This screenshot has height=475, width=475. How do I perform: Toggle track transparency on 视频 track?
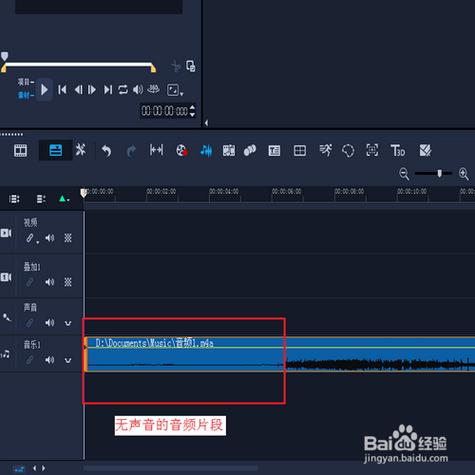(x=68, y=238)
